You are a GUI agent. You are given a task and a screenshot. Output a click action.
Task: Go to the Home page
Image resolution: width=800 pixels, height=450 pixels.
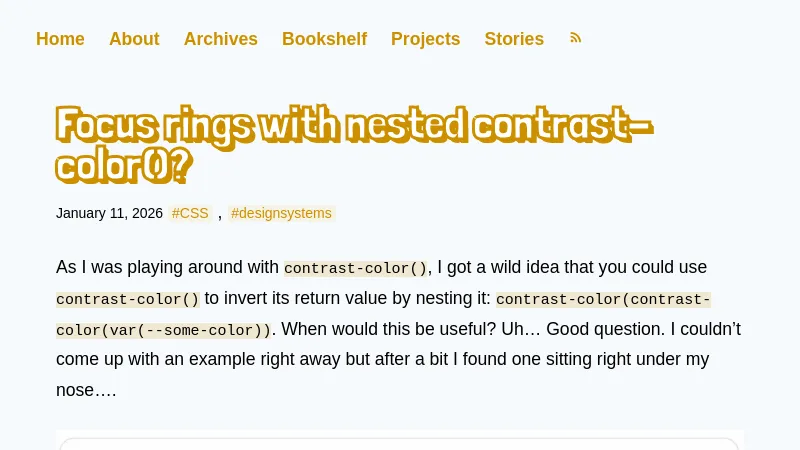(x=60, y=39)
